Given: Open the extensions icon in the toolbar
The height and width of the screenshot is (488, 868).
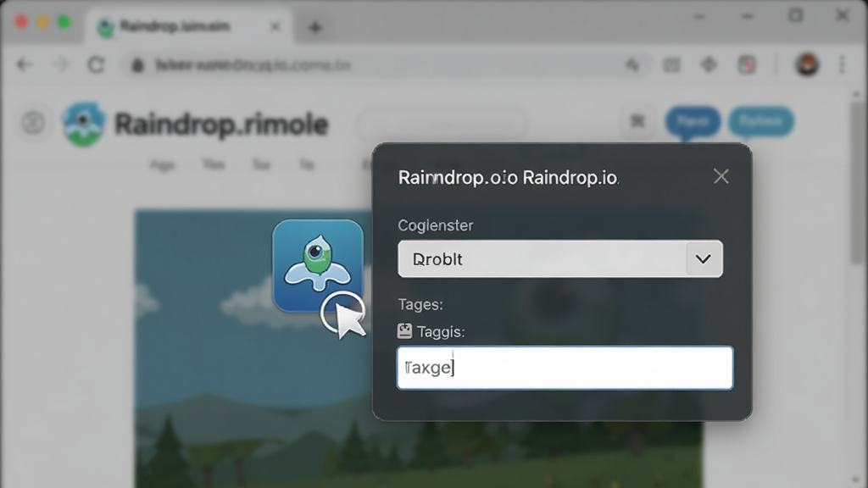Looking at the screenshot, I should click(x=709, y=64).
